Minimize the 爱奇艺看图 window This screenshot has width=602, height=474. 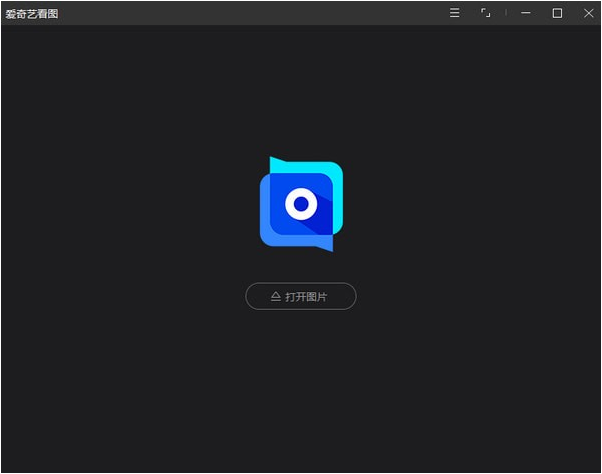[x=526, y=13]
